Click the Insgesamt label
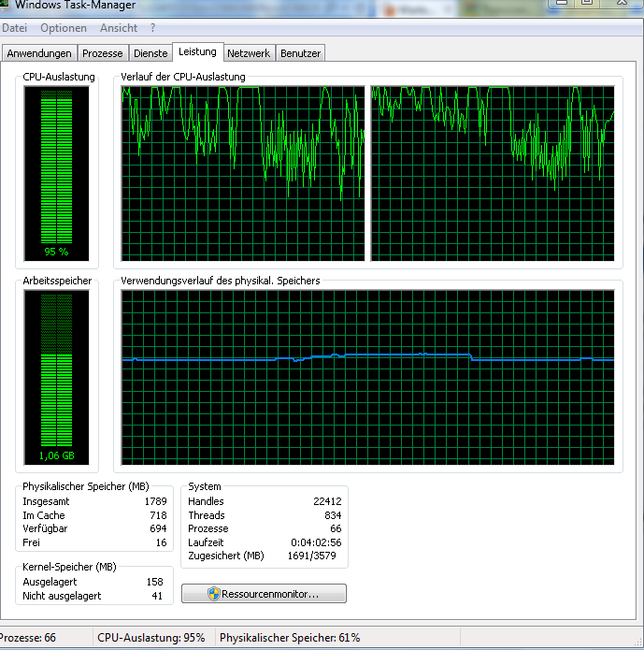The image size is (644, 650). [x=46, y=501]
